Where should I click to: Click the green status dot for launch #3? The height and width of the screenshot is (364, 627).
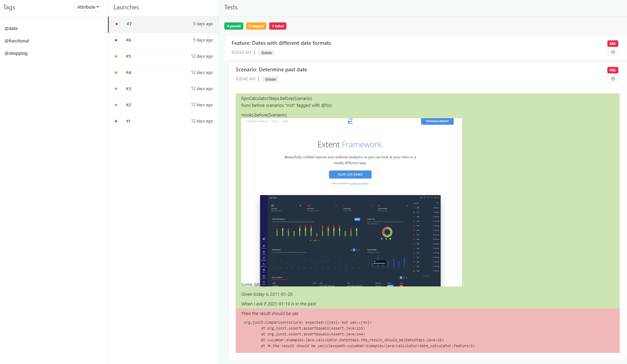point(116,89)
